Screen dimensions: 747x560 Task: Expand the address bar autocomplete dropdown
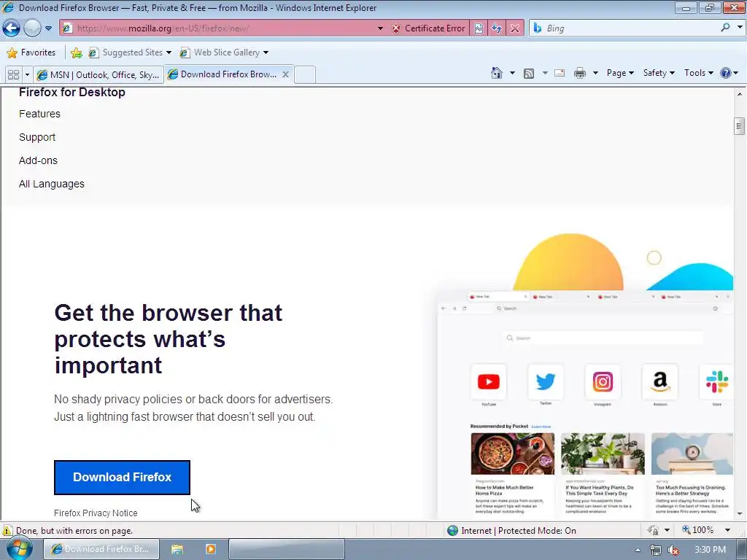(x=380, y=28)
